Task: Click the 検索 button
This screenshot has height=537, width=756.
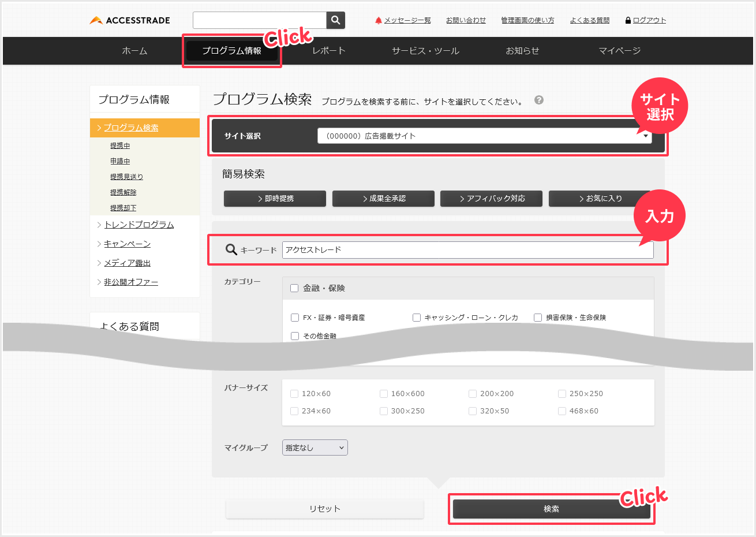Action: 552,509
